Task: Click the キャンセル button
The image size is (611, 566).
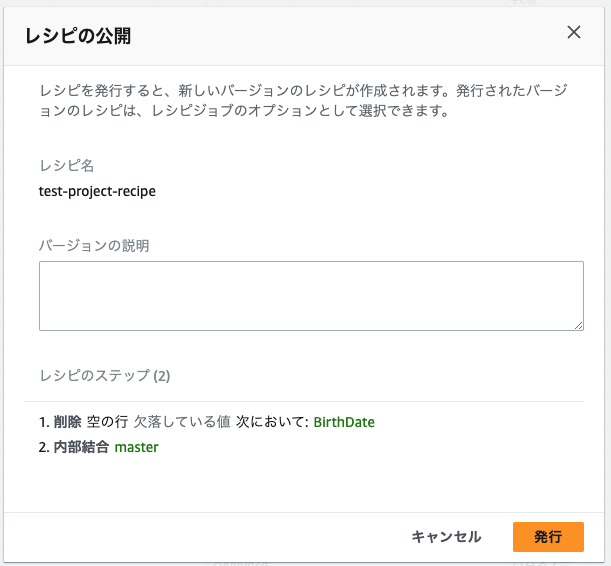Action: (447, 537)
